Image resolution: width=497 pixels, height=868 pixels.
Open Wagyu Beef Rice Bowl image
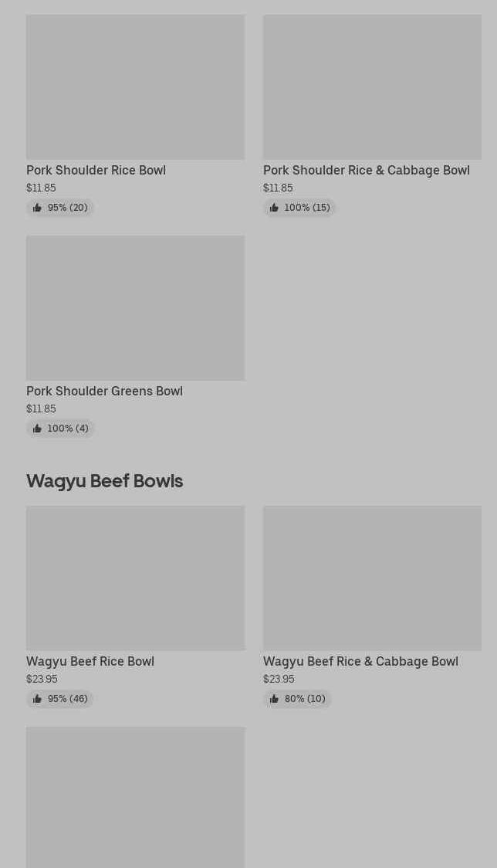[x=135, y=578]
